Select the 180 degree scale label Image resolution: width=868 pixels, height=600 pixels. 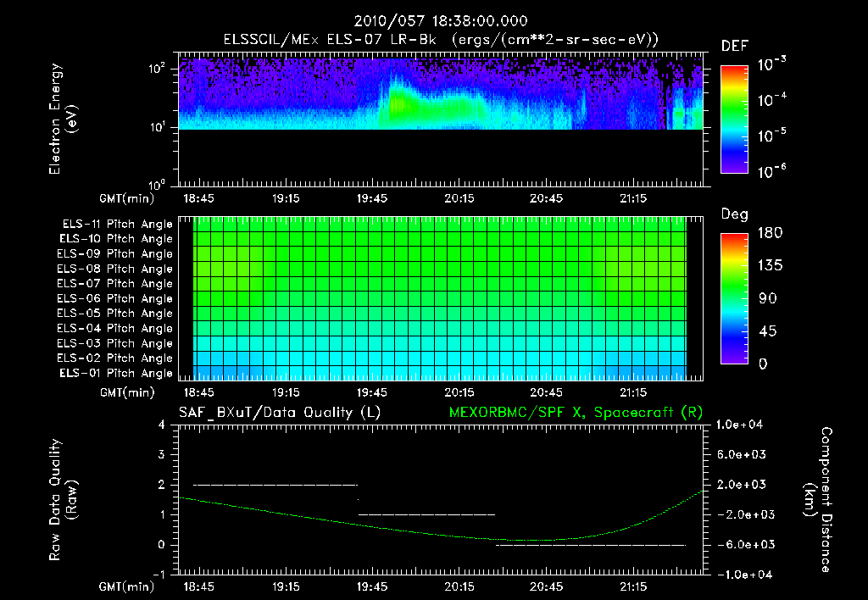[770, 232]
